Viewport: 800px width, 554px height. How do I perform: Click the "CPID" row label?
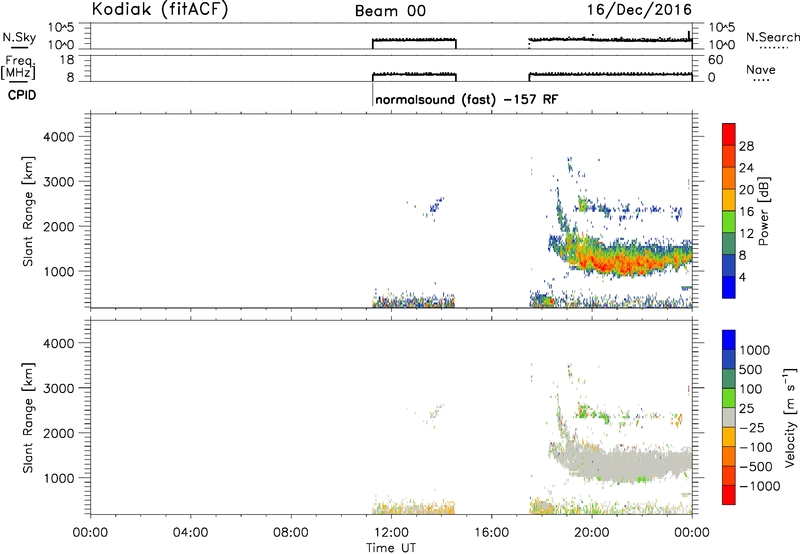[22, 95]
